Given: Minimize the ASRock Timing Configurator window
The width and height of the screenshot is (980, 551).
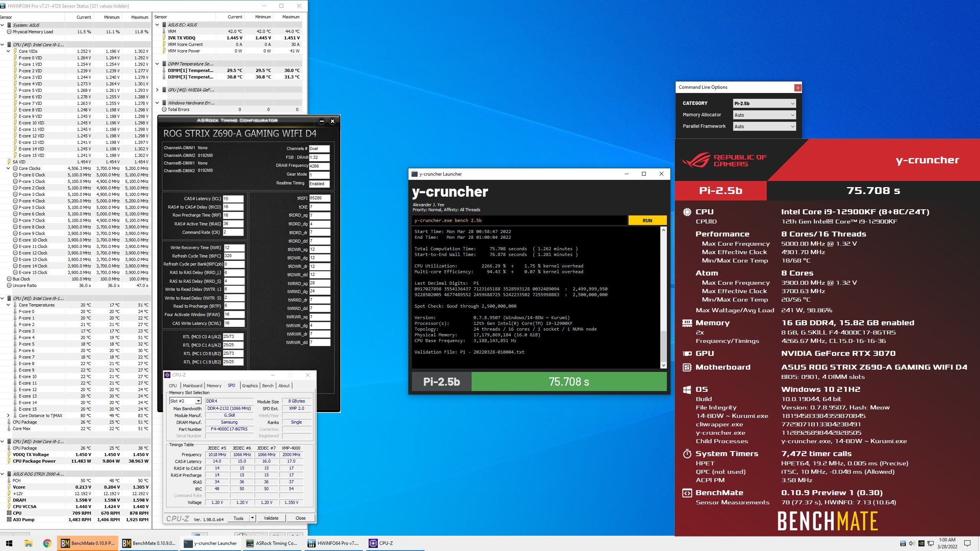Looking at the screenshot, I should coord(322,121).
